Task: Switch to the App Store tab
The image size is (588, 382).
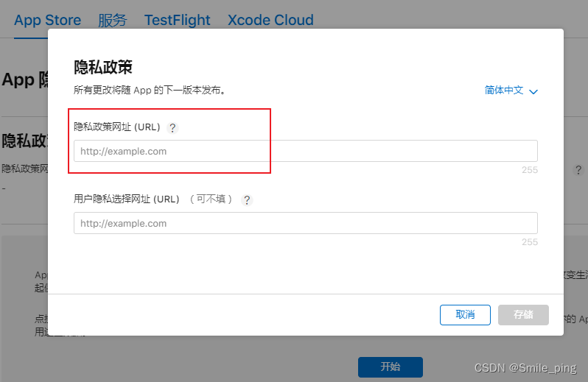Action: click(47, 20)
